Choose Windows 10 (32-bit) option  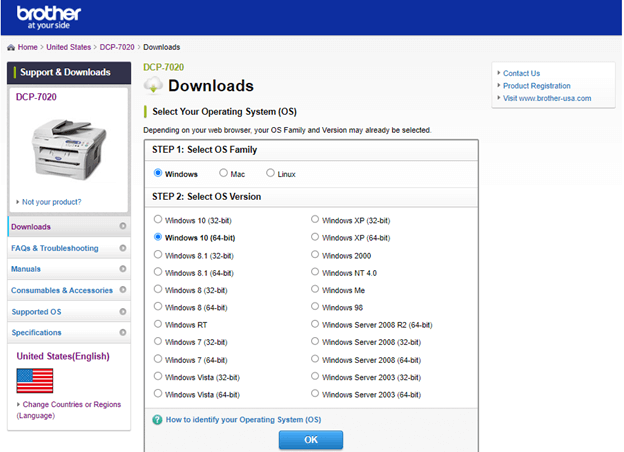[x=158, y=219]
